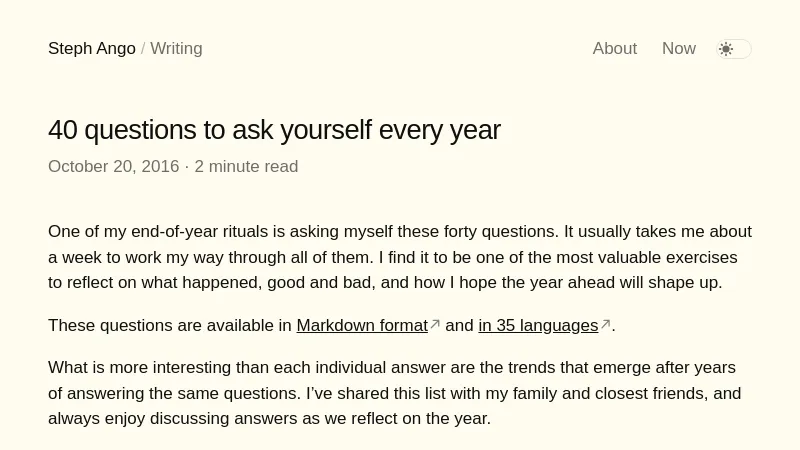Screen dimensions: 800x450
Task: Go to the Now page
Action: point(678,49)
